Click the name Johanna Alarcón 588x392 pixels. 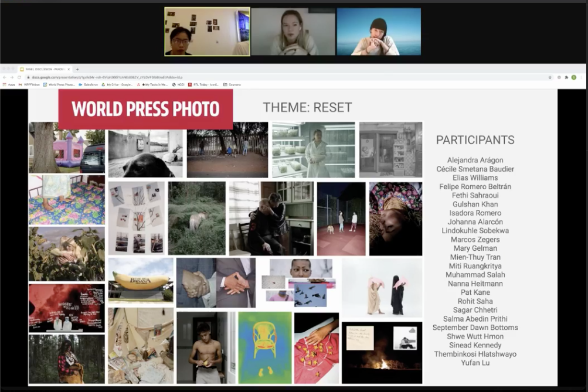475,222
